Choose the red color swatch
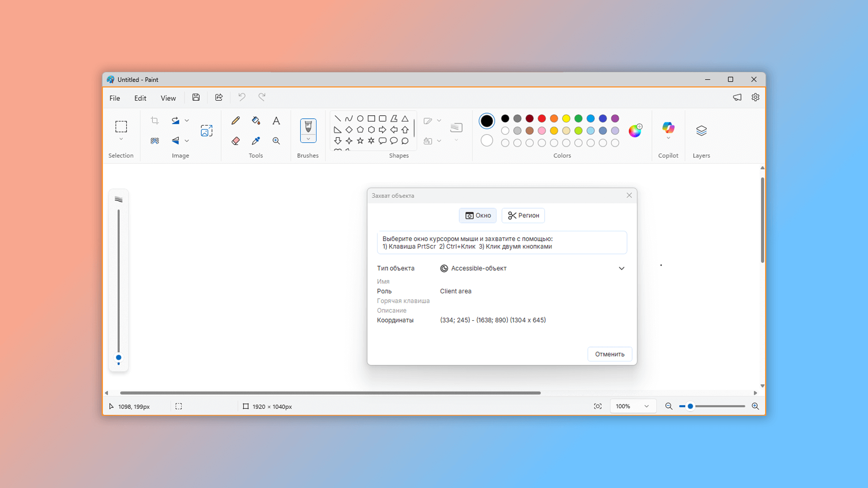This screenshot has height=488, width=868. pyautogui.click(x=542, y=118)
